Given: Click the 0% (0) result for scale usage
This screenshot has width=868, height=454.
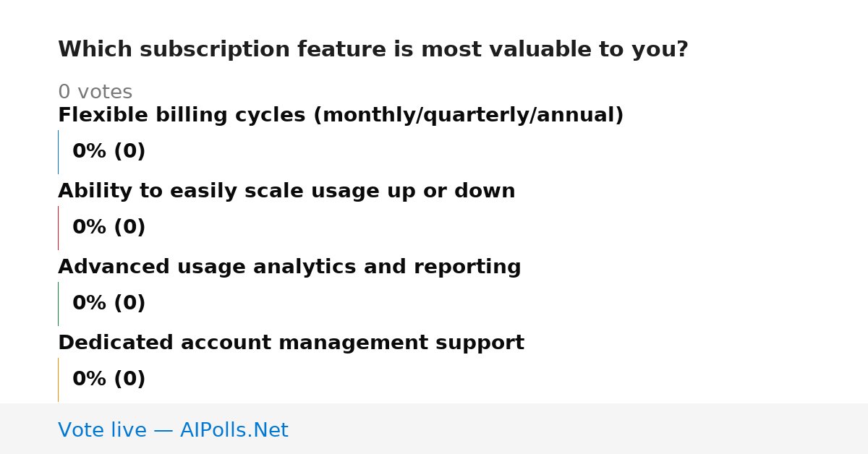Looking at the screenshot, I should pyautogui.click(x=109, y=228).
